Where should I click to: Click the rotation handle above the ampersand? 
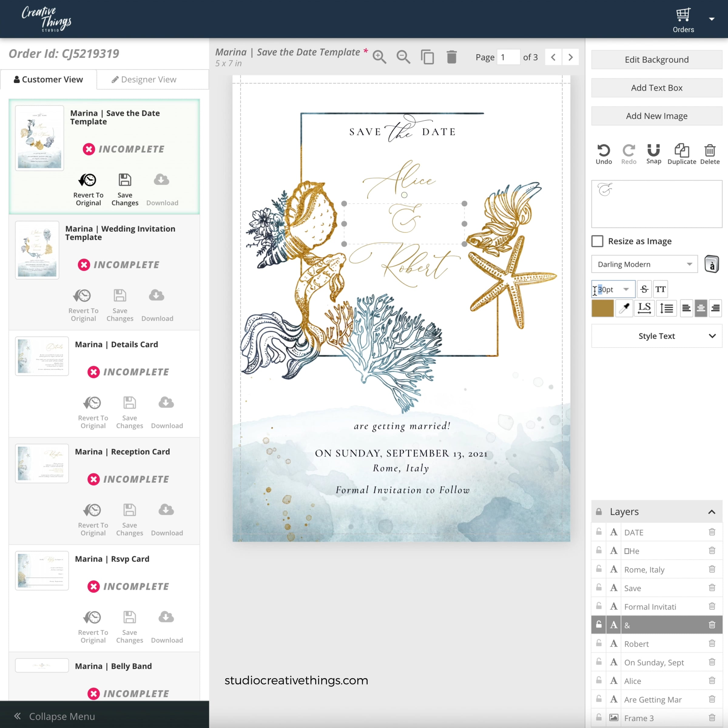[404, 195]
